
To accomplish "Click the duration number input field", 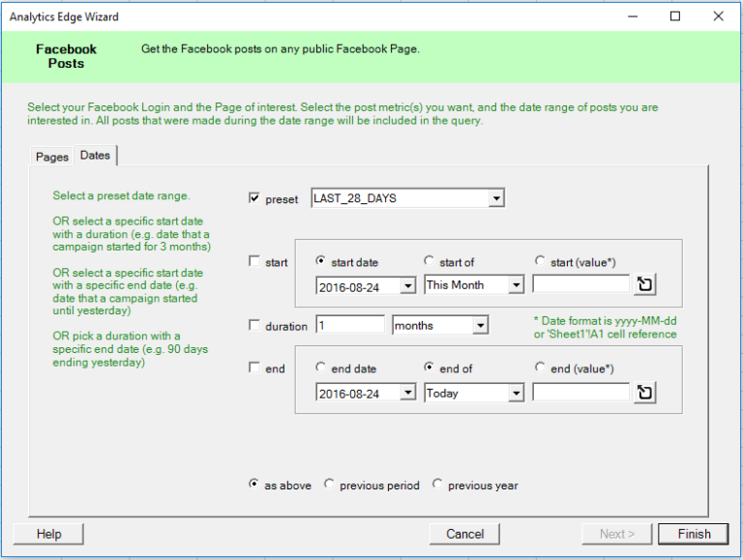I will click(350, 326).
